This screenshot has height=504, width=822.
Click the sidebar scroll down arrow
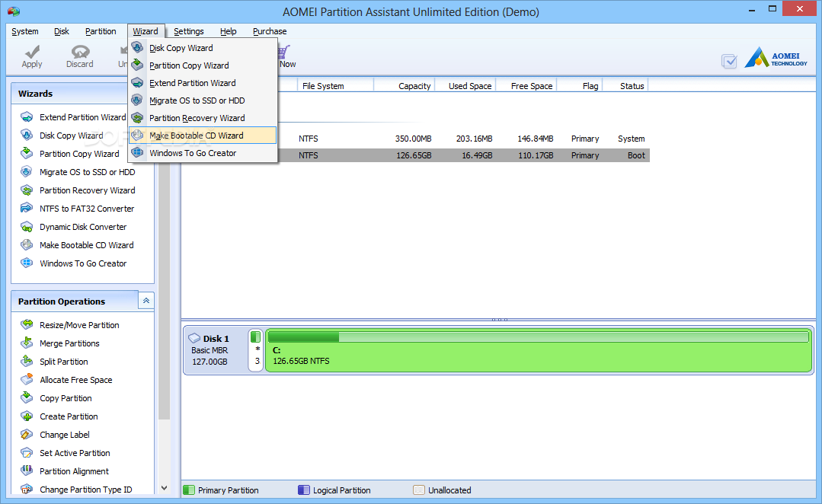coord(164,488)
